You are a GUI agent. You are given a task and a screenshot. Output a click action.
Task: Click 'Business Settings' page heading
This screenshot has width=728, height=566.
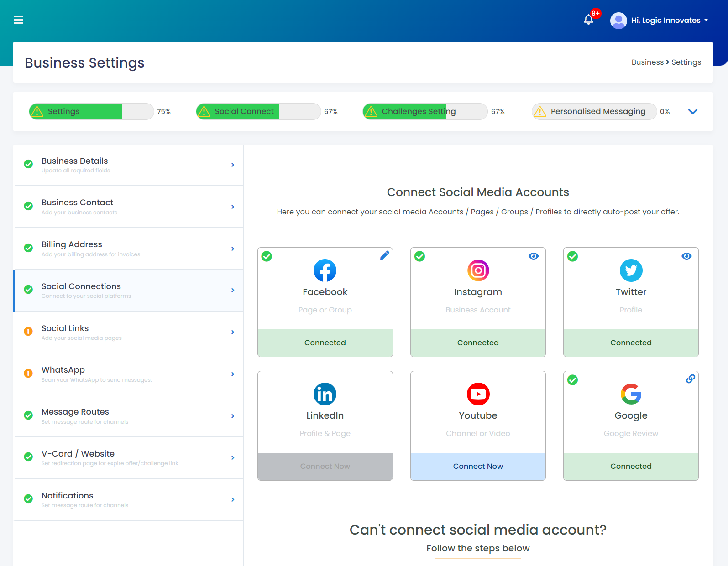(x=84, y=62)
